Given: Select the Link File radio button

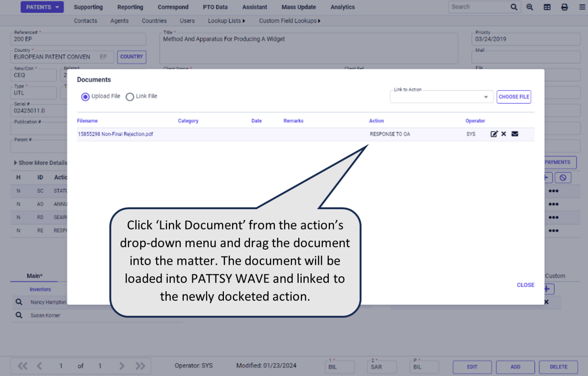Looking at the screenshot, I should coord(130,96).
